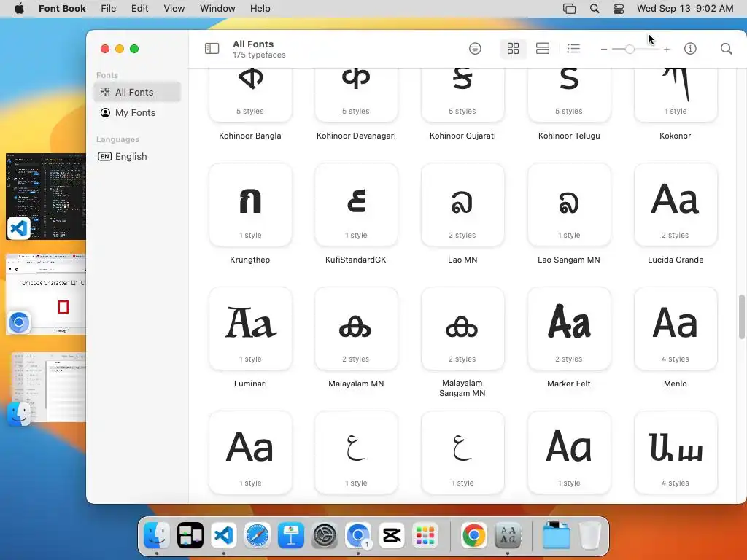
Task: Select the Lao Sangam MN font card
Action: coord(569,205)
